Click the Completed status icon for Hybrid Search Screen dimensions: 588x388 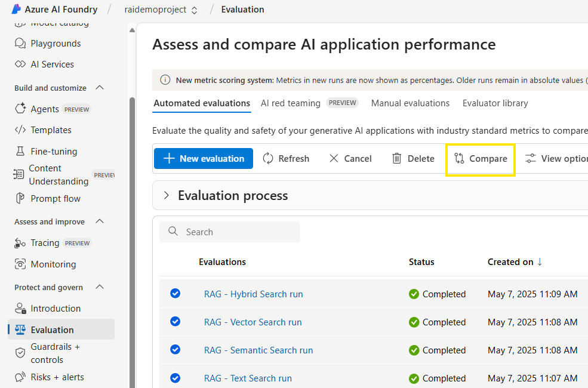[414, 294]
